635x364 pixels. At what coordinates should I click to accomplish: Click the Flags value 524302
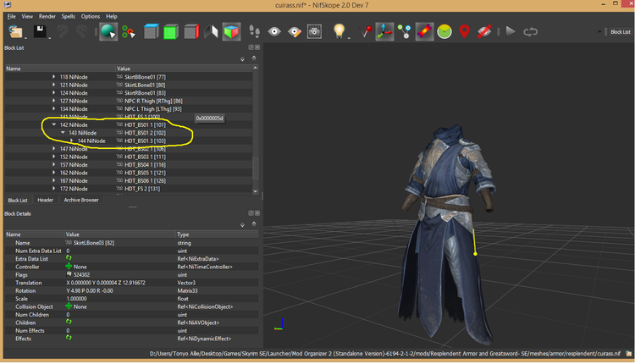click(81, 274)
